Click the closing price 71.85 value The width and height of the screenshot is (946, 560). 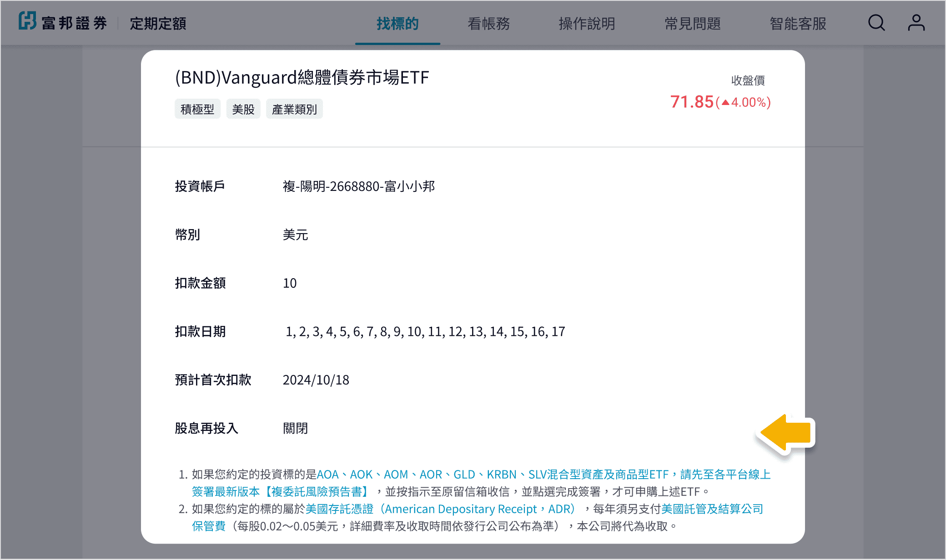click(691, 102)
